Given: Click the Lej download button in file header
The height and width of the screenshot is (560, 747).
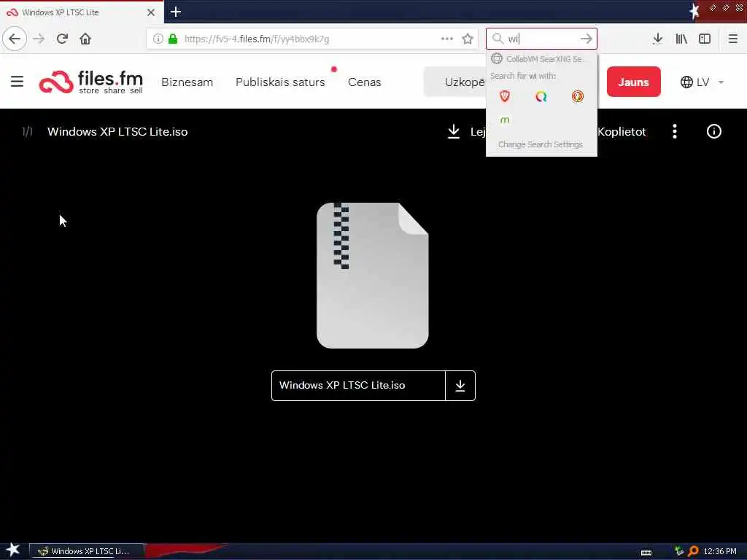Looking at the screenshot, I should point(467,131).
